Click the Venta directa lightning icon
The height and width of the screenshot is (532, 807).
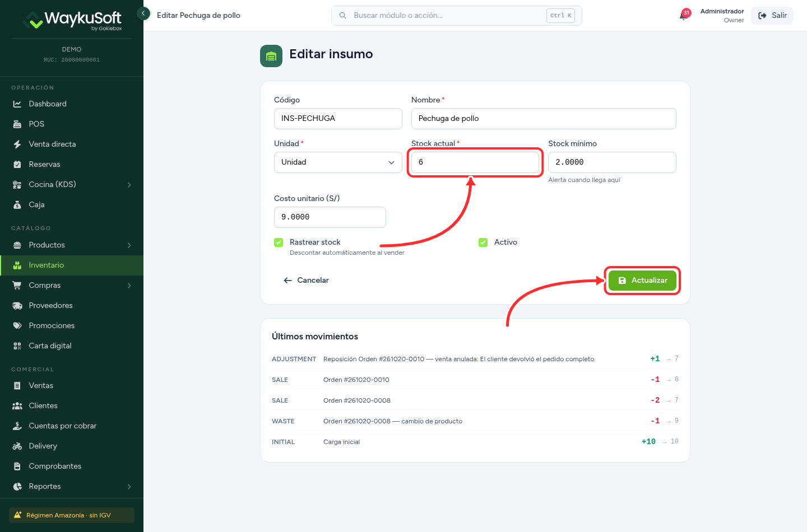[17, 144]
